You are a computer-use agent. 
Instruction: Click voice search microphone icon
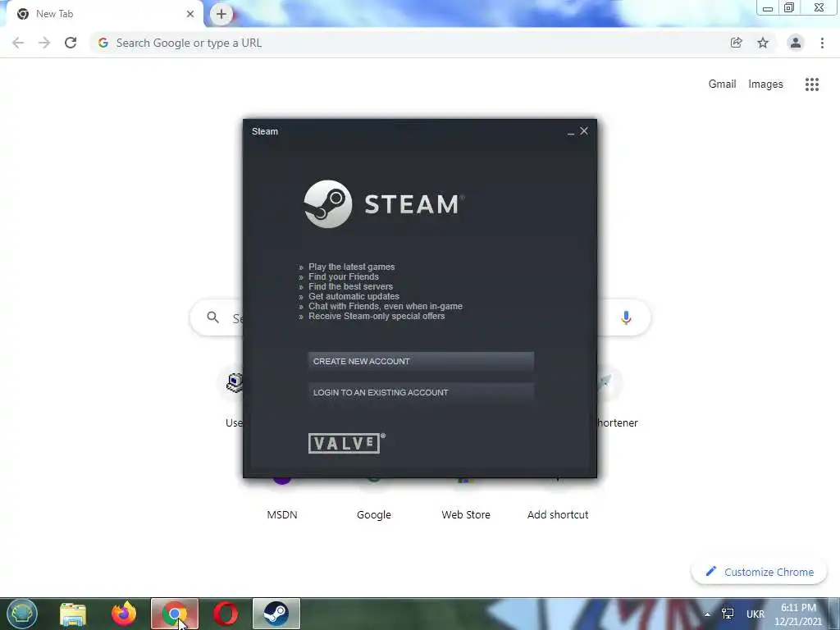tap(626, 317)
